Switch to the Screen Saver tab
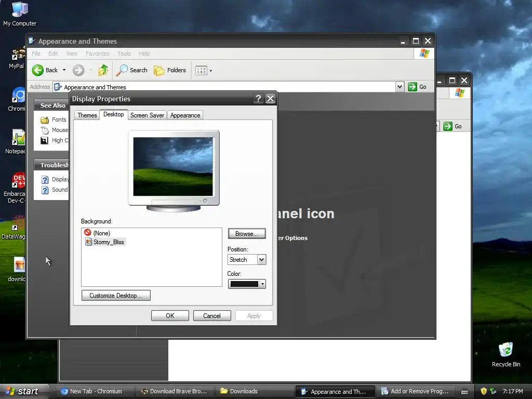The width and height of the screenshot is (532, 399). 147,115
